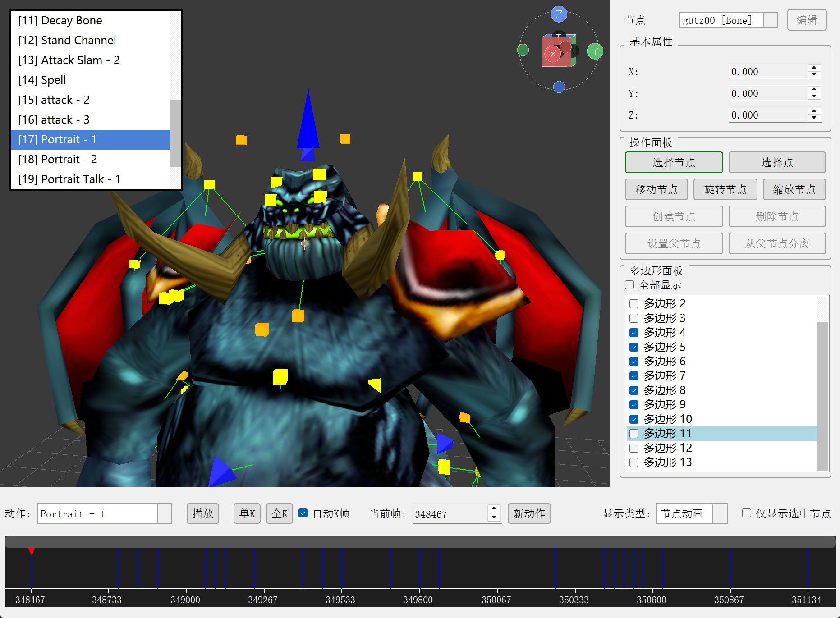Click the red X face of gizmo cube
Image resolution: width=840 pixels, height=618 pixels.
(x=553, y=54)
